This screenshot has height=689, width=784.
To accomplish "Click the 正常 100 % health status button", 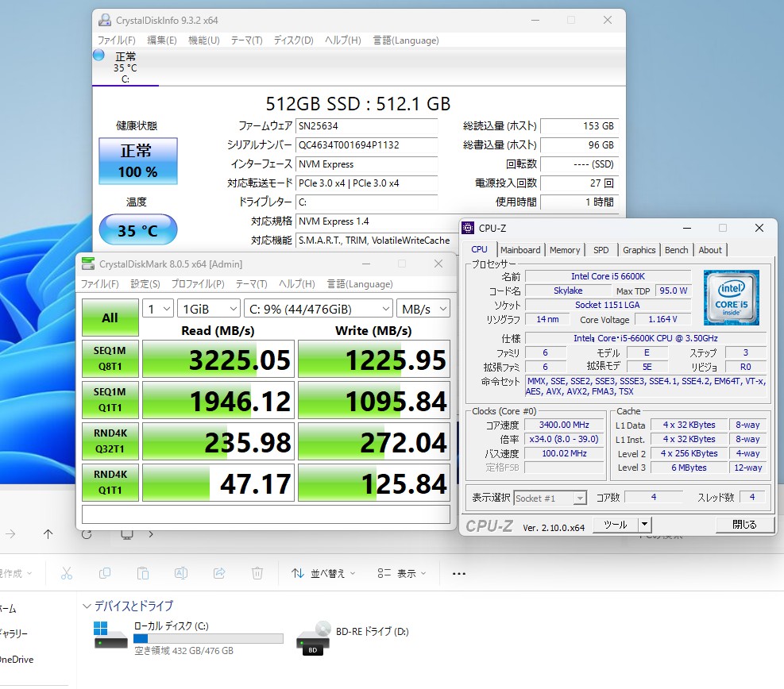I will tap(138, 161).
